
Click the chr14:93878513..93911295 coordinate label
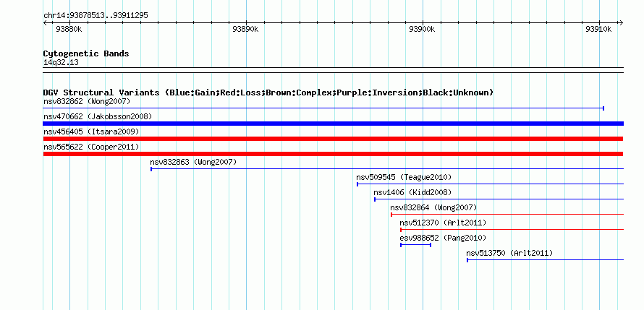pyautogui.click(x=96, y=16)
